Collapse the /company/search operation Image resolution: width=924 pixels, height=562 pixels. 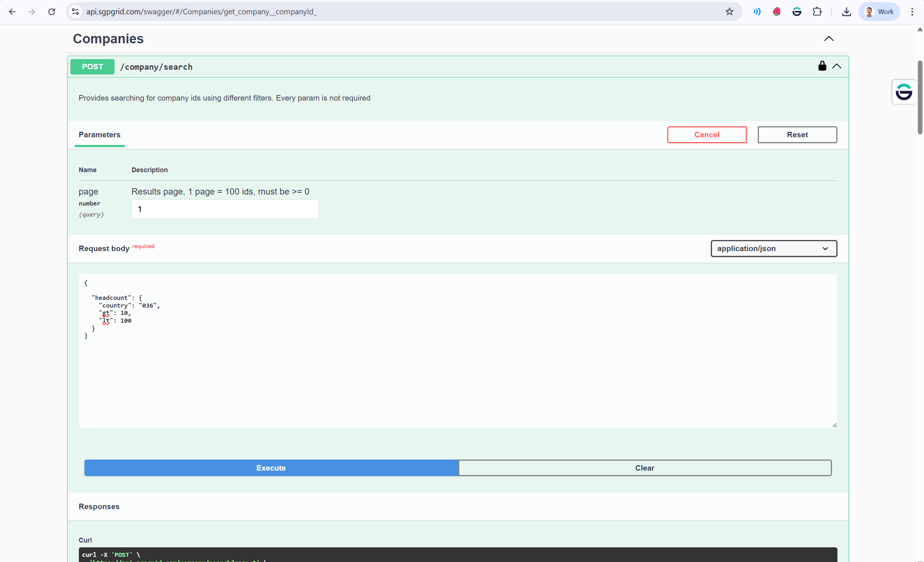click(837, 66)
